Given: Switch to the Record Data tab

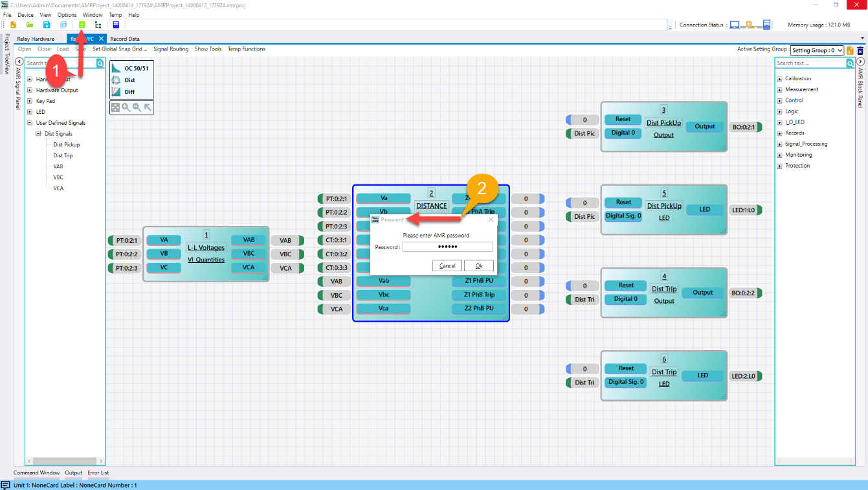Looking at the screenshot, I should pos(124,39).
